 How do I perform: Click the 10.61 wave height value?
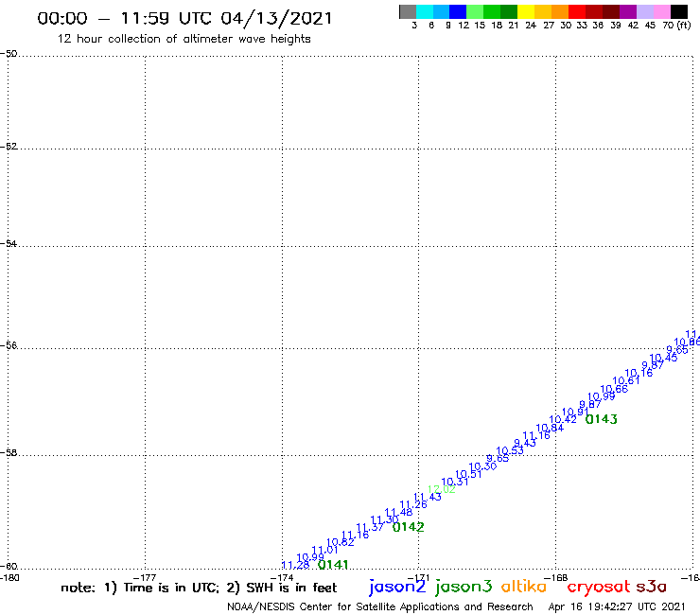(x=626, y=381)
